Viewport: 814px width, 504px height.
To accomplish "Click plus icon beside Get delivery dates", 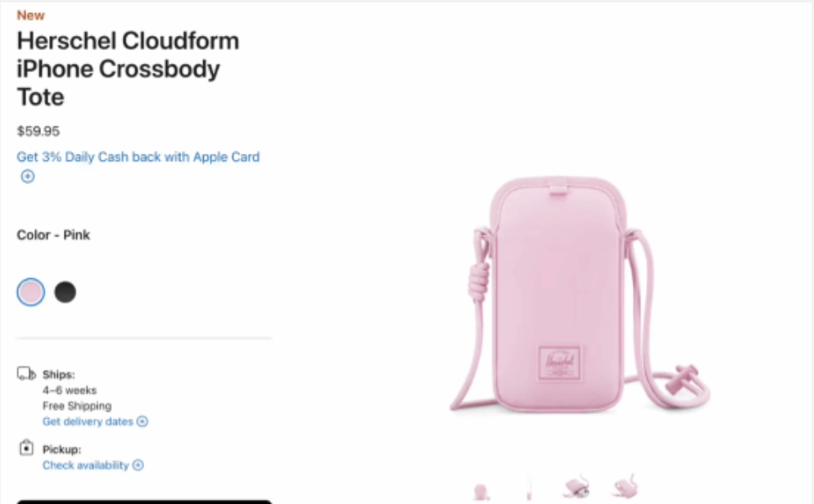I will tap(142, 421).
